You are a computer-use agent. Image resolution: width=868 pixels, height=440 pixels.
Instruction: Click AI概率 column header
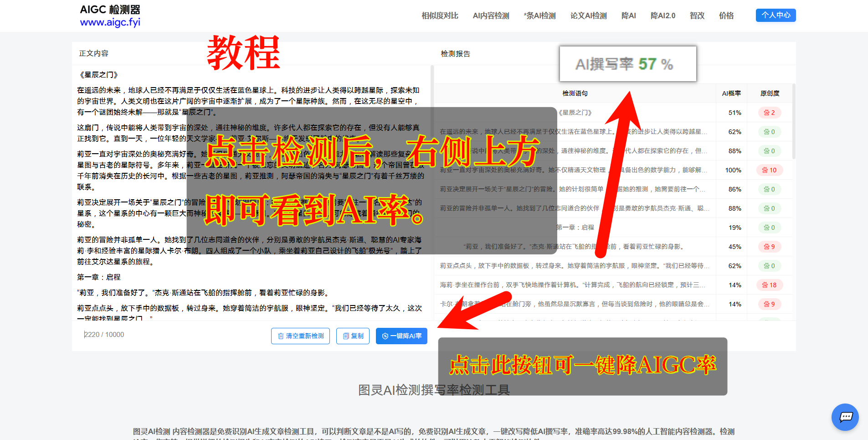click(731, 93)
